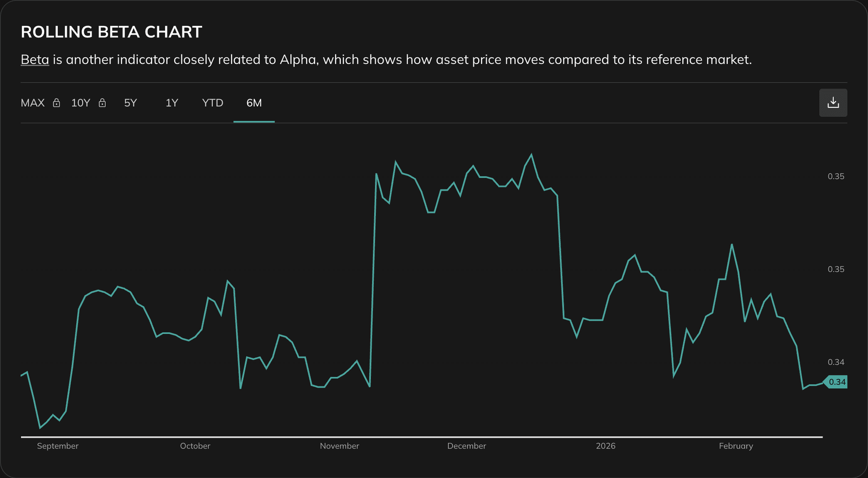Click the December axis label
This screenshot has height=478, width=868.
467,446
